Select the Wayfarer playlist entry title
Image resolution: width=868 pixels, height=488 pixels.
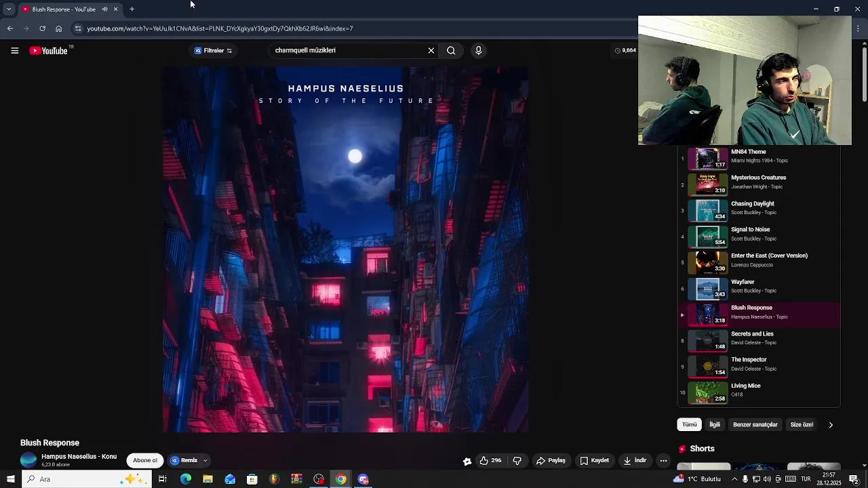743,282
